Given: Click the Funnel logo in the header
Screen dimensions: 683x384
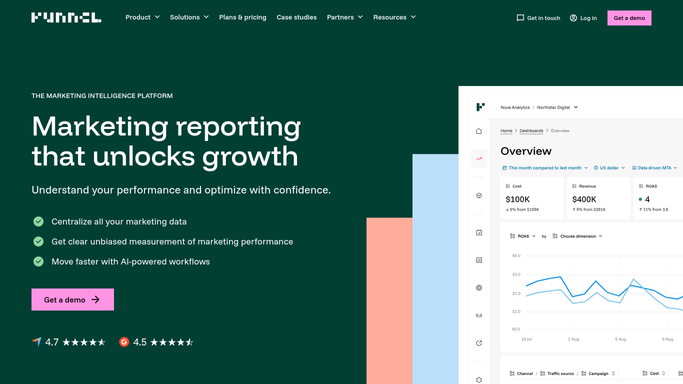Looking at the screenshot, I should pyautogui.click(x=66, y=17).
